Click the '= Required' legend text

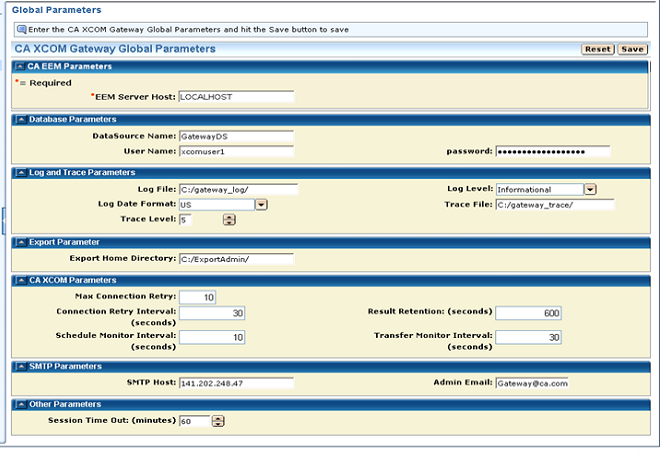tap(46, 83)
